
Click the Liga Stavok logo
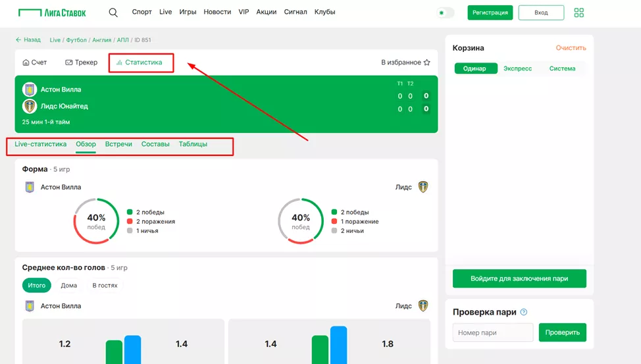53,13
